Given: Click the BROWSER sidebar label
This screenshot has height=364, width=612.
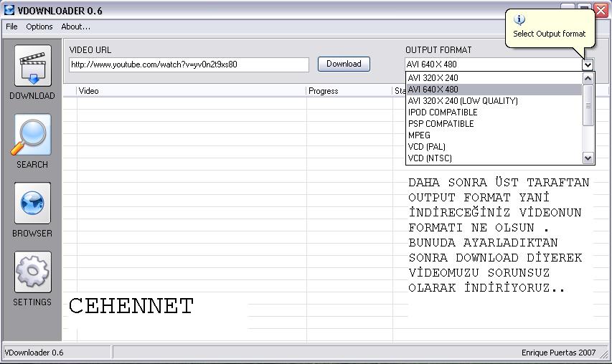Looking at the screenshot, I should coord(32,234).
